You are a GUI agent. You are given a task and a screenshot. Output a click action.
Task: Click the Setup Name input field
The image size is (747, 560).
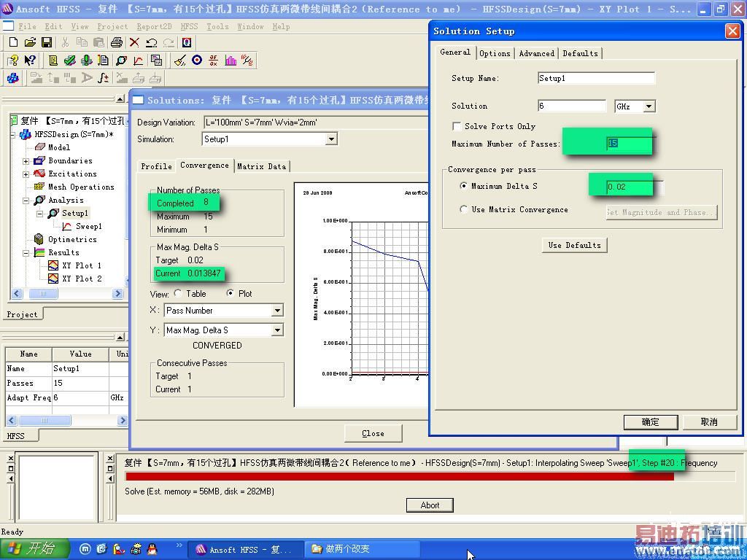[x=596, y=78]
